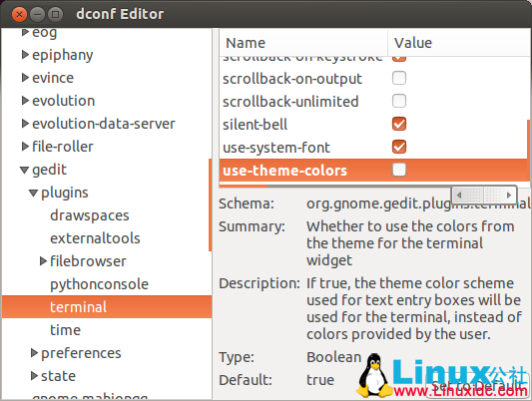Select the scrollback-on-output key name

coord(292,79)
